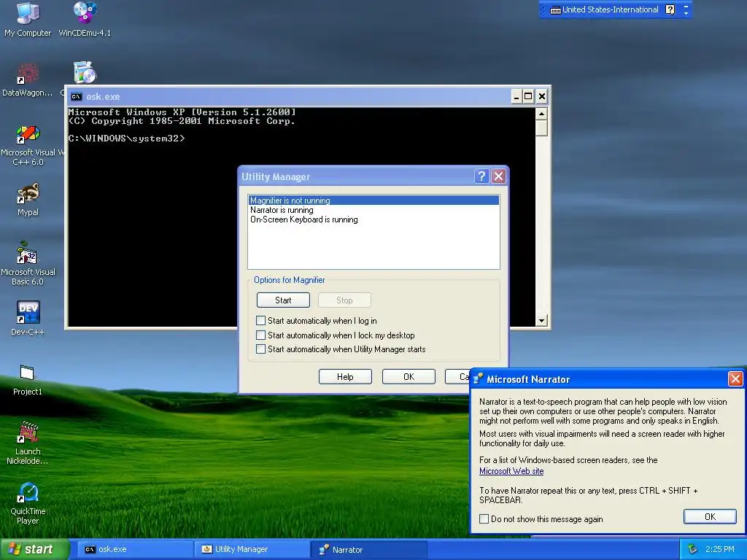Enable Start automatically when I lock my desktop

pyautogui.click(x=260, y=335)
